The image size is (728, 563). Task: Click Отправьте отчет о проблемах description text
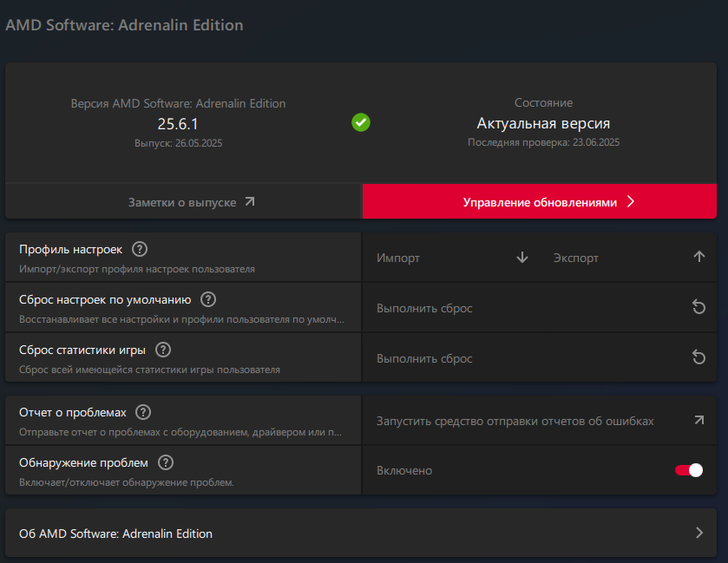coord(180,432)
